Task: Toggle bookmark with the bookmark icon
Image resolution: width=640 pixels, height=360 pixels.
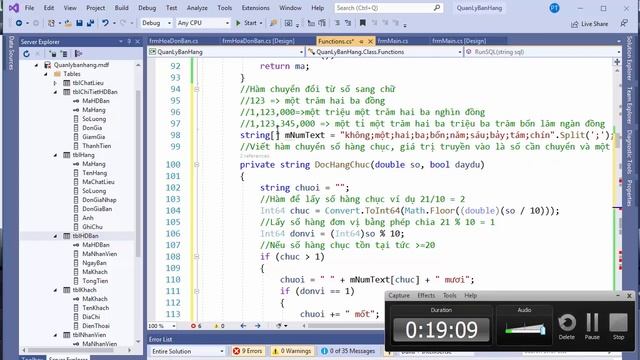Action: (x=362, y=23)
